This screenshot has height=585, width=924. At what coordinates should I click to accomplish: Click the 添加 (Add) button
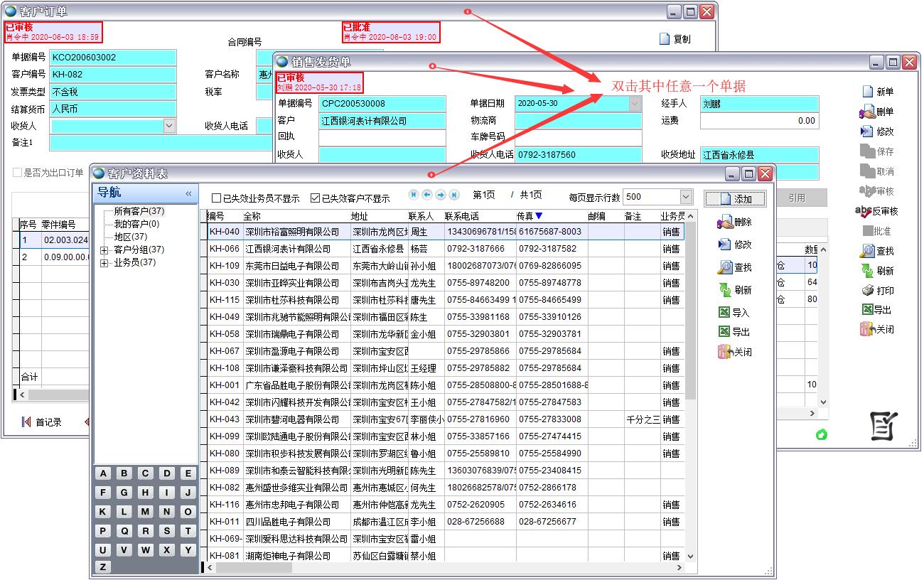735,198
